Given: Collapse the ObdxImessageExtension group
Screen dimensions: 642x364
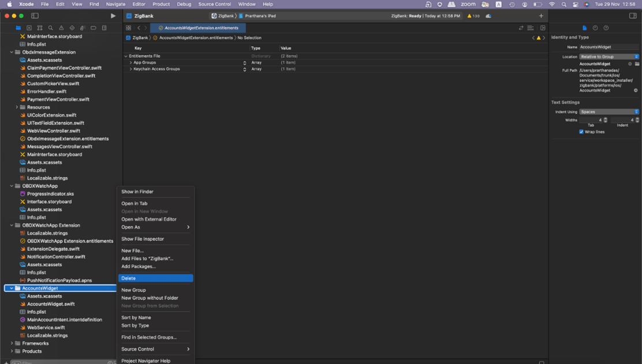Looking at the screenshot, I should tap(12, 52).
